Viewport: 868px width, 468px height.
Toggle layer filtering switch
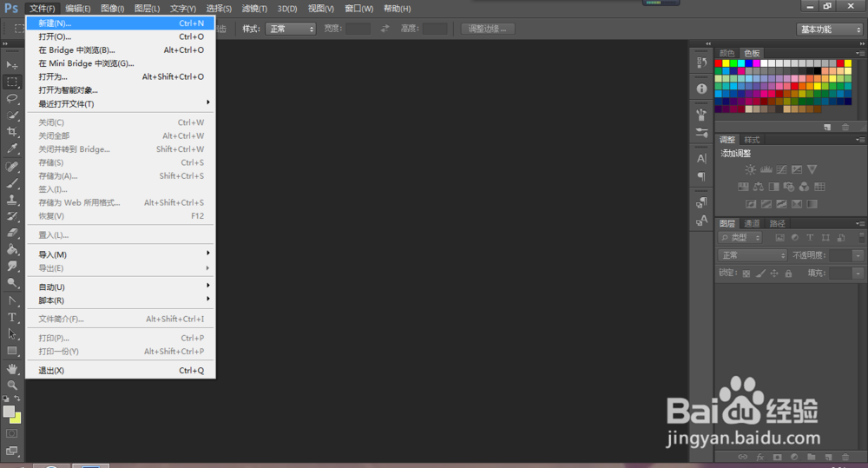tap(861, 238)
